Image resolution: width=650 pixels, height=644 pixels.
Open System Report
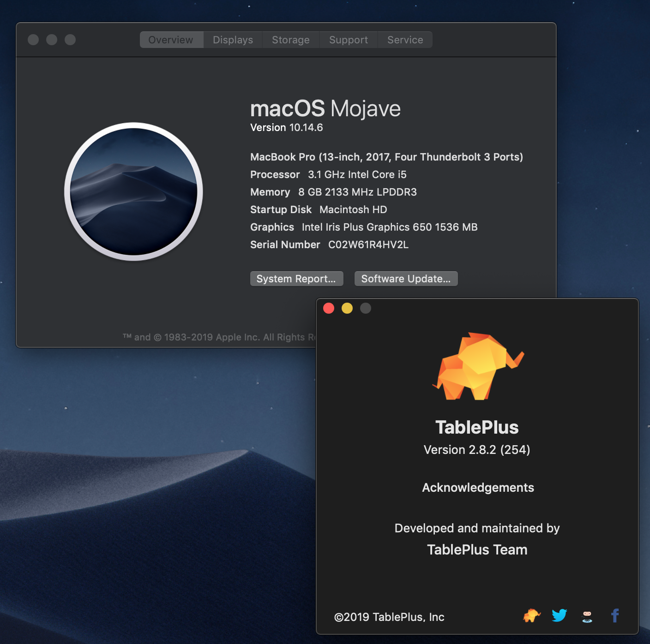[296, 279]
